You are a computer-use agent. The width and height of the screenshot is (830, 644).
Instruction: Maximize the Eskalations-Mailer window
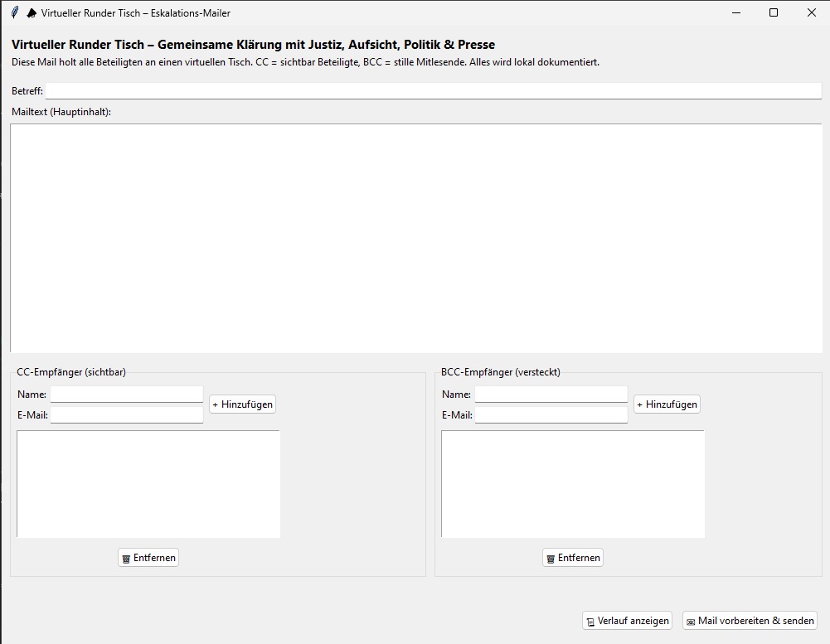pos(774,12)
